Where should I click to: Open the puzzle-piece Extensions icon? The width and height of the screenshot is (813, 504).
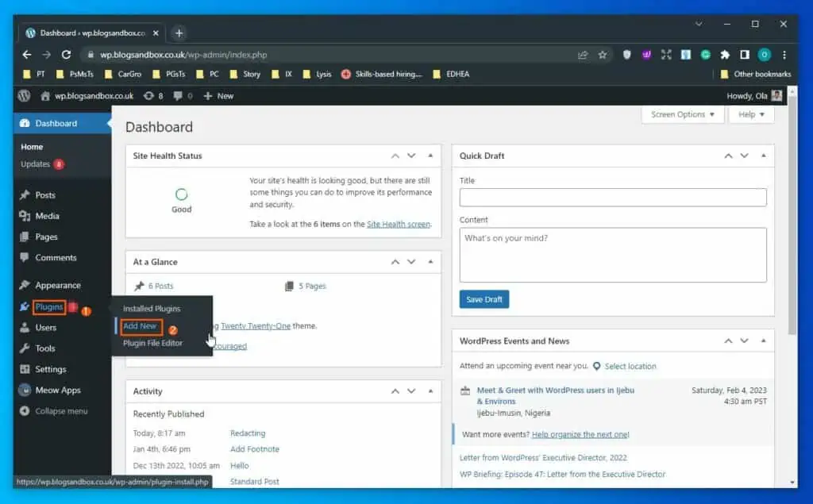(725, 55)
